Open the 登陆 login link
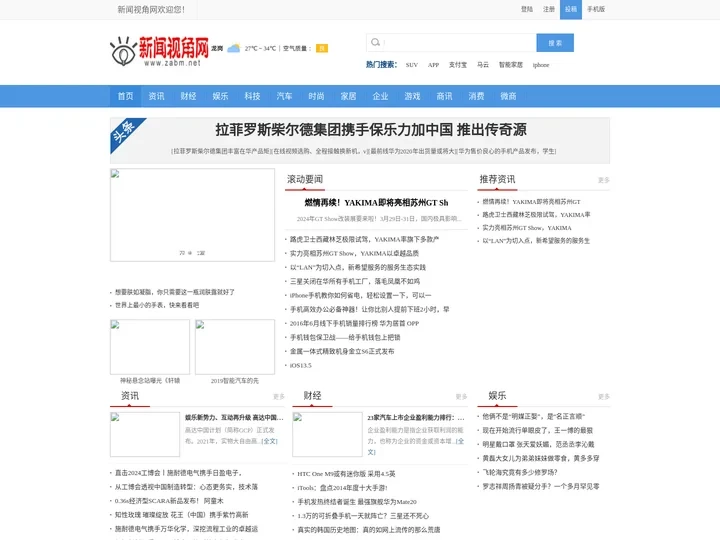The height and width of the screenshot is (540, 720). point(527,9)
